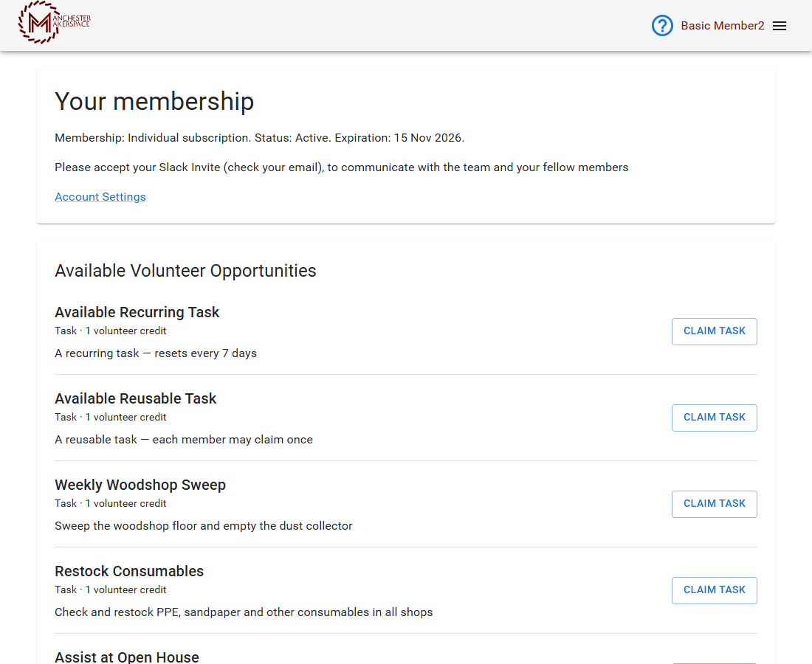Viewport: 812px width, 664px height.
Task: Click the Manchester Makerspace logo
Action: [x=55, y=23]
